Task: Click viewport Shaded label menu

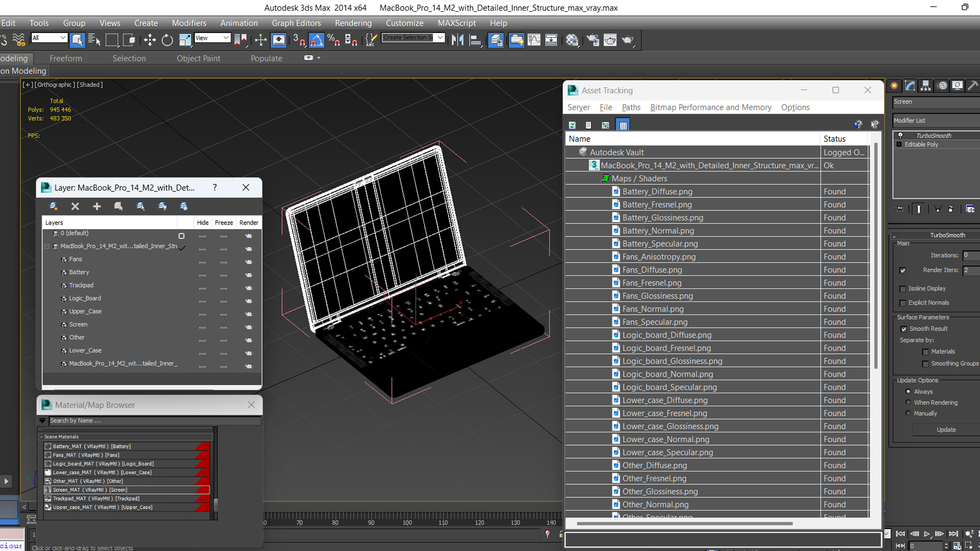Action: (90, 85)
